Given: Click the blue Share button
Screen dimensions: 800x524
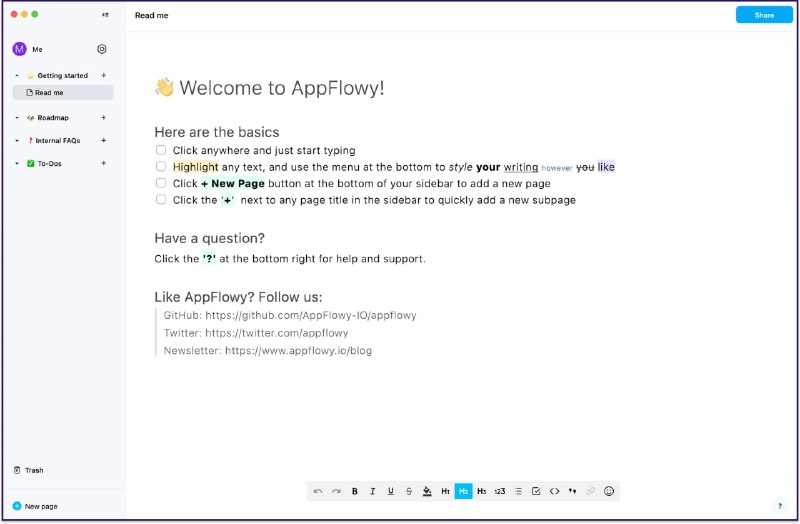Looking at the screenshot, I should pyautogui.click(x=764, y=15).
